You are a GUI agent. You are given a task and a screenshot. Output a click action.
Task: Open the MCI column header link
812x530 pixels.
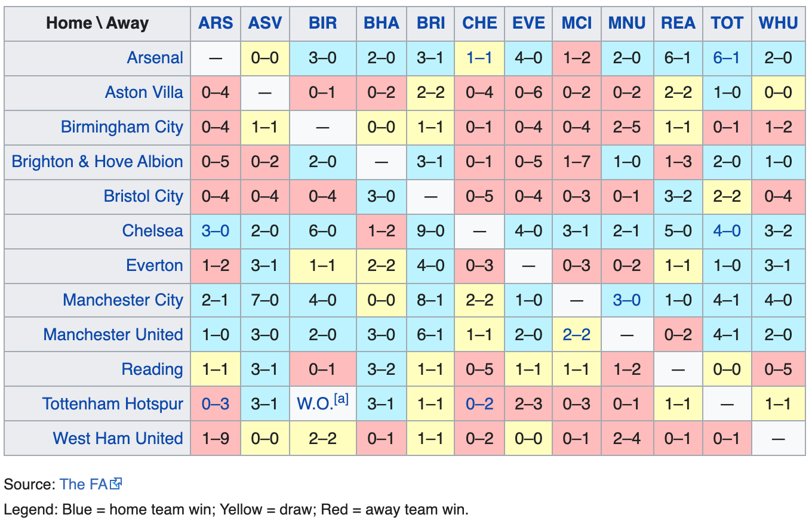click(577, 23)
